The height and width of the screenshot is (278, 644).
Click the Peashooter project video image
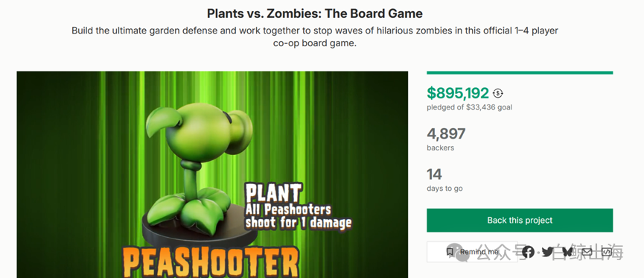(x=212, y=174)
